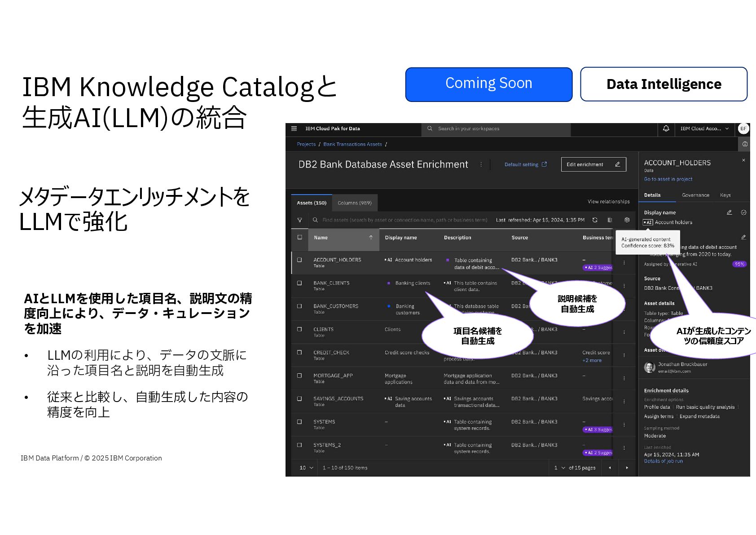Open overflow menu next to enrichment title
Image resolution: width=756 pixels, height=535 pixels.
point(481,165)
